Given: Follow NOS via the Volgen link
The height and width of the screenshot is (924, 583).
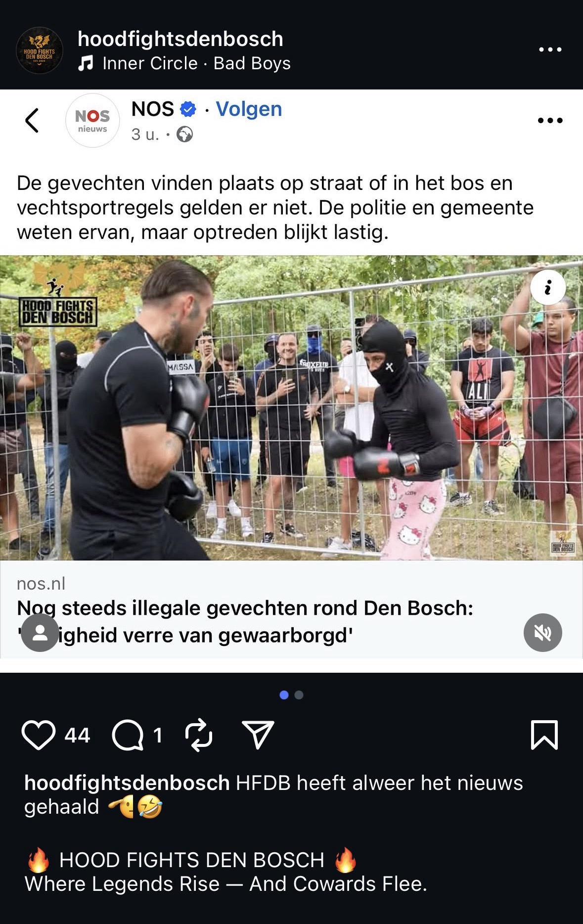Looking at the screenshot, I should 249,109.
